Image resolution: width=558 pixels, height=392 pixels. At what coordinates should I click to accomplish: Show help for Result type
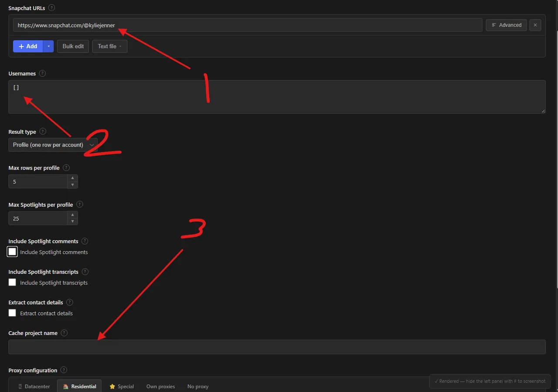[43, 131]
